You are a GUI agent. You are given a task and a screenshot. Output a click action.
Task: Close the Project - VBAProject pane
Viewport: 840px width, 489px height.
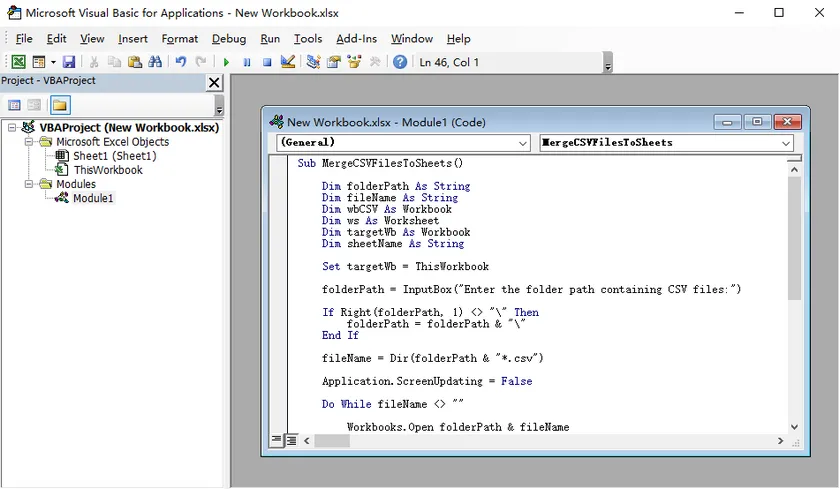point(214,82)
